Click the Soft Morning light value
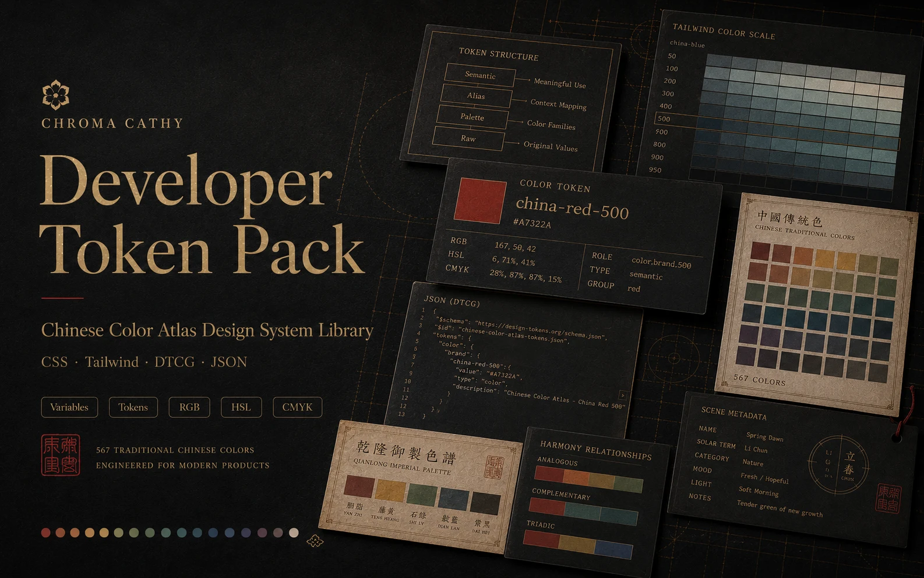 (x=759, y=491)
